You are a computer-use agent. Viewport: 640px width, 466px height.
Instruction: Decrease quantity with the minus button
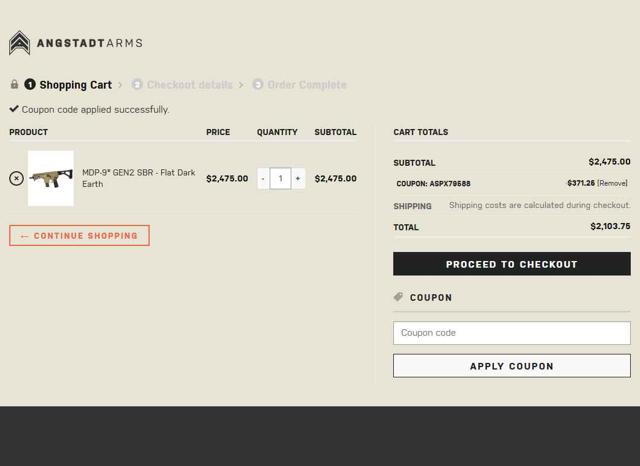tap(263, 178)
